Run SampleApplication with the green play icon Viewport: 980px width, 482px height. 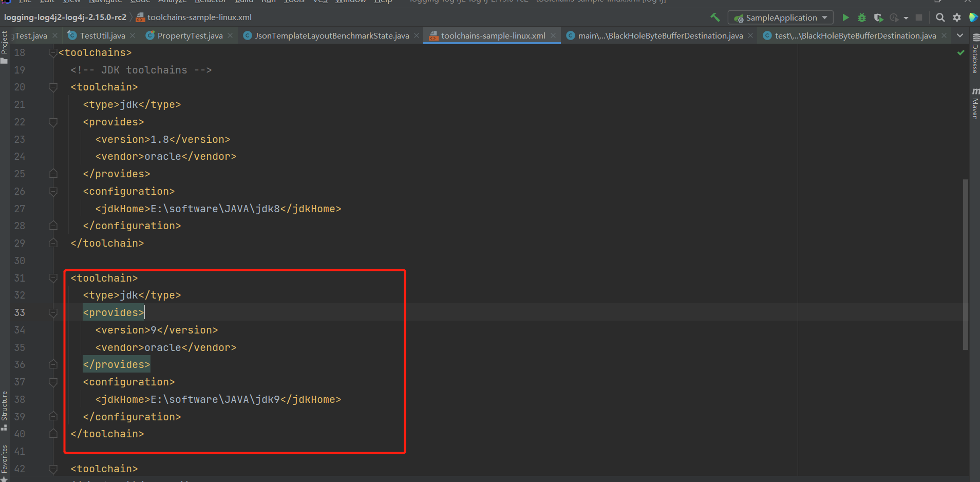coord(845,17)
